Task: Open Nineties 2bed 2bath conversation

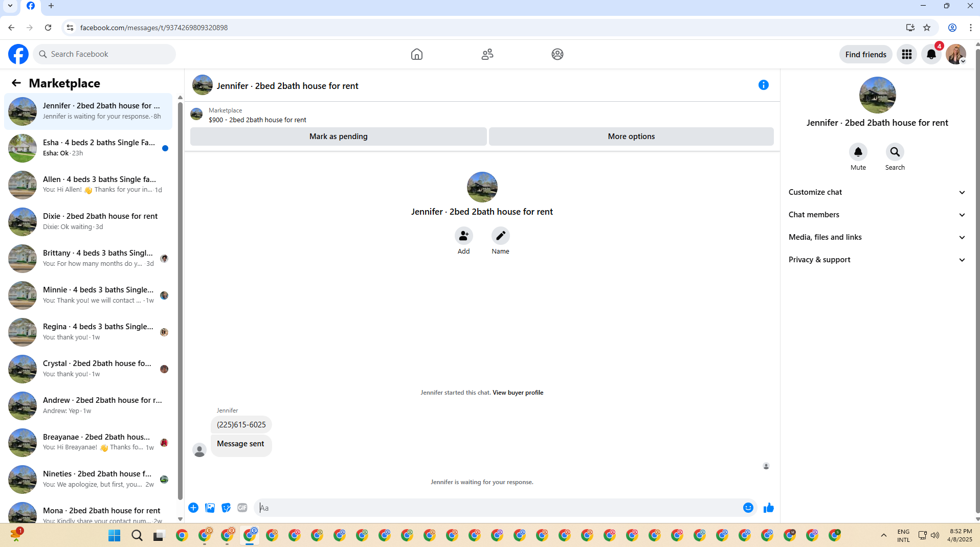Action: (x=88, y=479)
